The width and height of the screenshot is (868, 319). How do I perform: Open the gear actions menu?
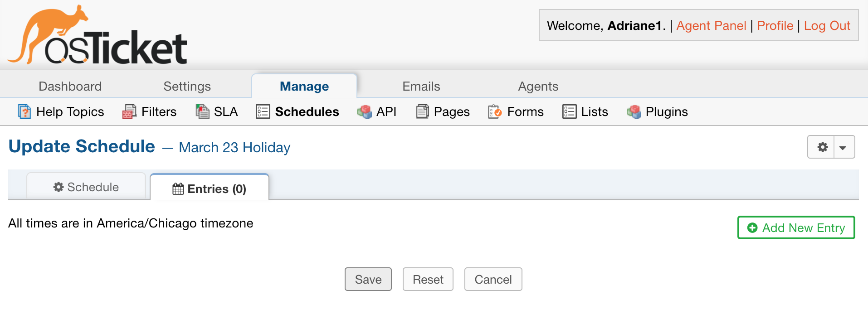tap(822, 147)
